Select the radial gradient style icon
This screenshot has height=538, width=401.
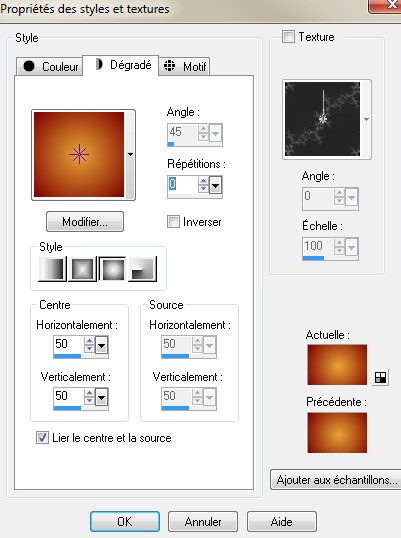click(x=143, y=269)
